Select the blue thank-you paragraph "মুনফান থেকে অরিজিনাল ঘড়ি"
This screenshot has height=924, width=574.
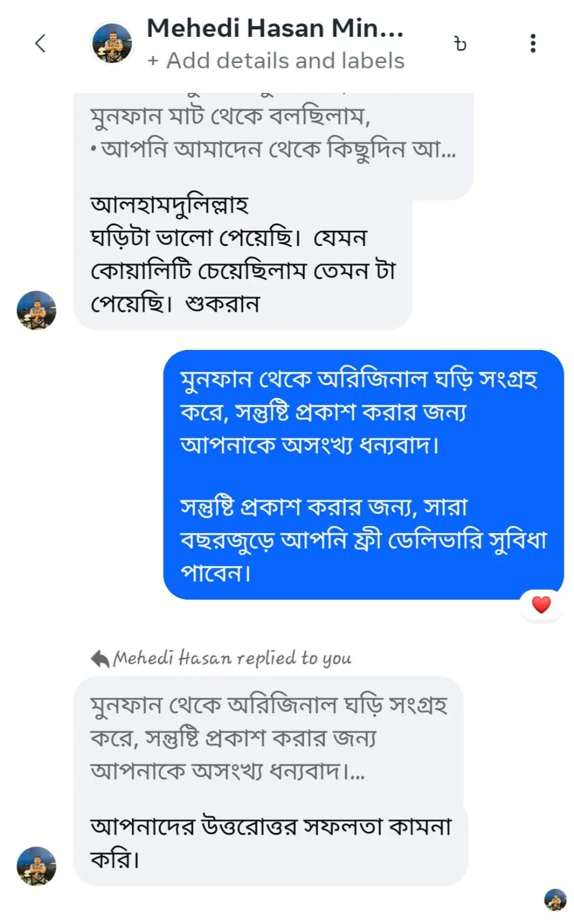(358, 412)
